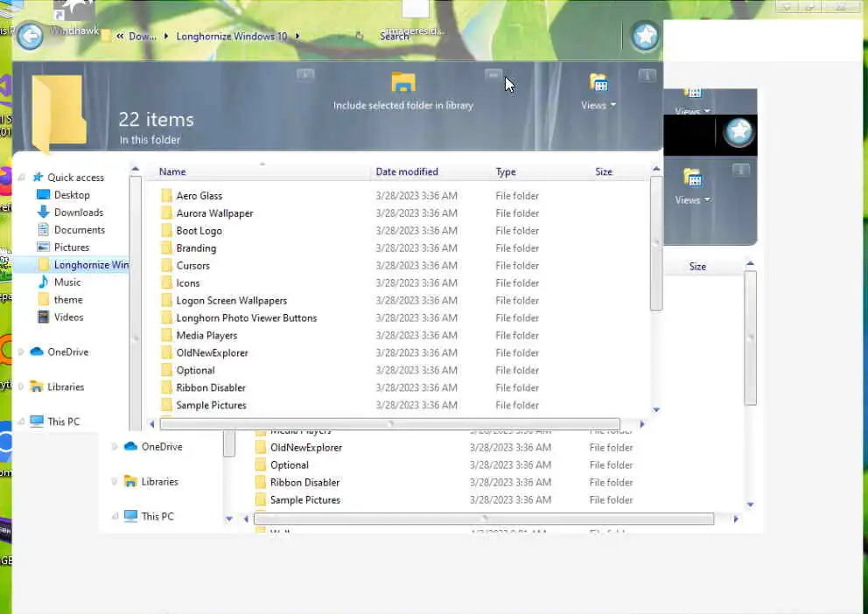The height and width of the screenshot is (614, 868).
Task: Click the Dow... breadcrumb segment
Action: coord(143,37)
